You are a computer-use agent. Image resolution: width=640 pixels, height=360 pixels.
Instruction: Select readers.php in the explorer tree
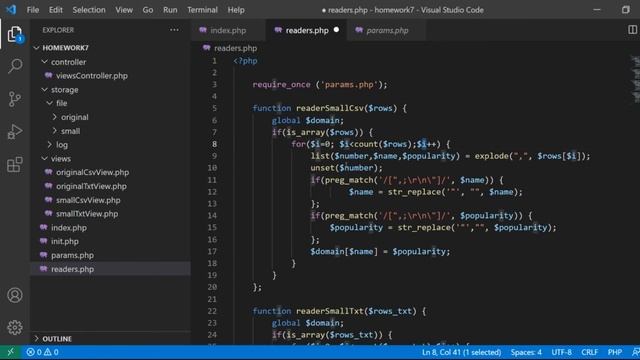pos(72,269)
